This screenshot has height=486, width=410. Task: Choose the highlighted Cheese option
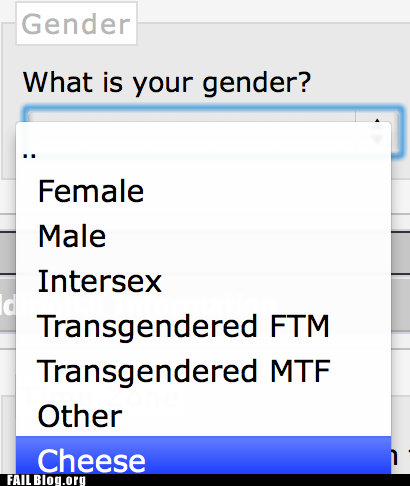[x=203, y=455]
